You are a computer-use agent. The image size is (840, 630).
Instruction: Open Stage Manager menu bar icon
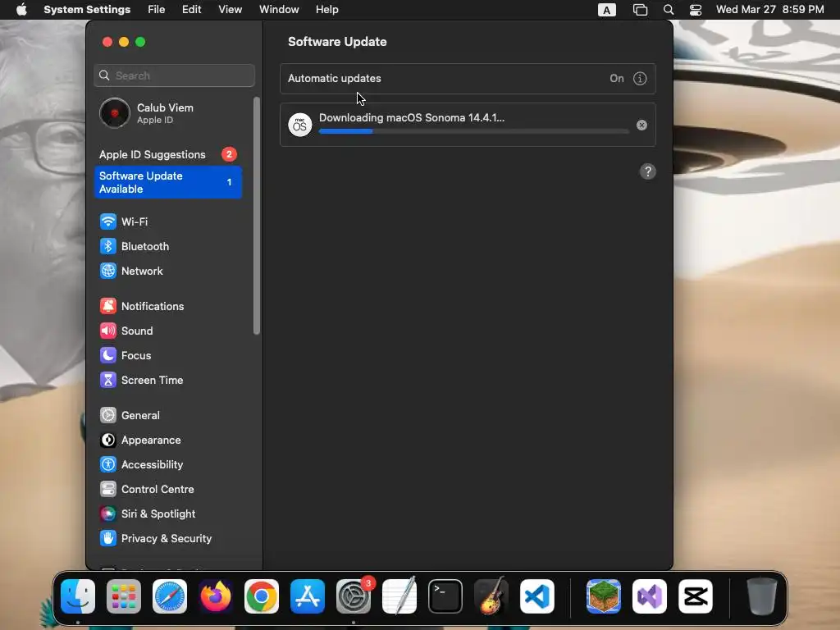(640, 10)
